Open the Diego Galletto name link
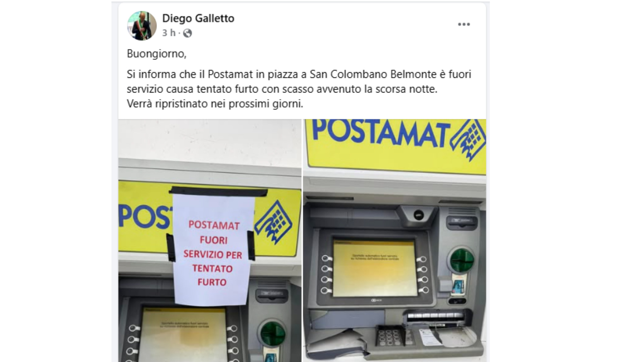The image size is (644, 362). click(198, 18)
